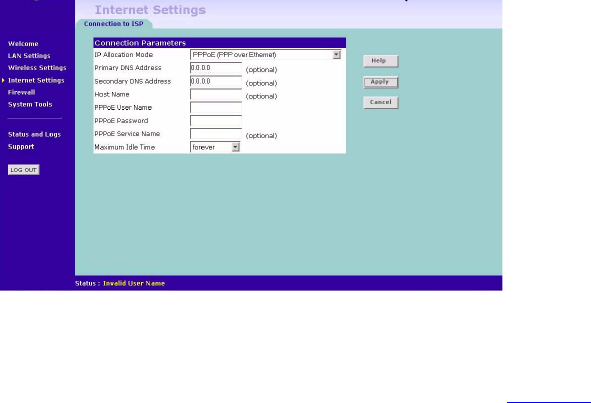Navigate to Wireless Settings

37,68
